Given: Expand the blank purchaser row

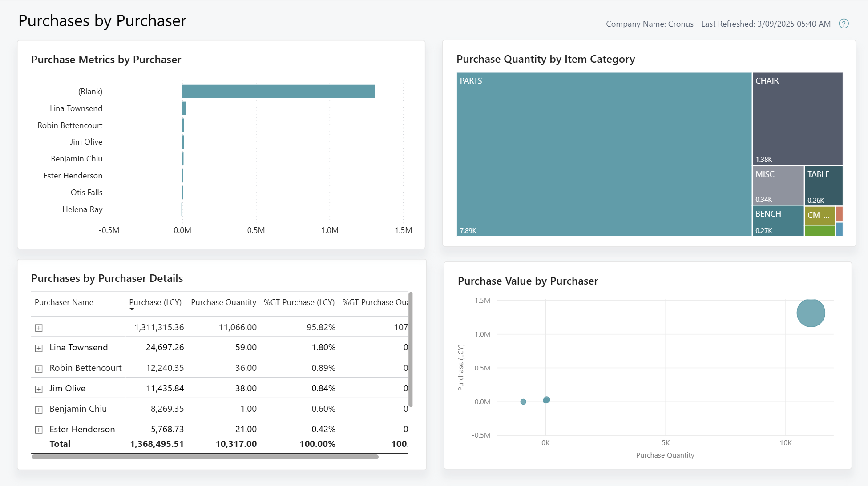Looking at the screenshot, I should pos(39,327).
